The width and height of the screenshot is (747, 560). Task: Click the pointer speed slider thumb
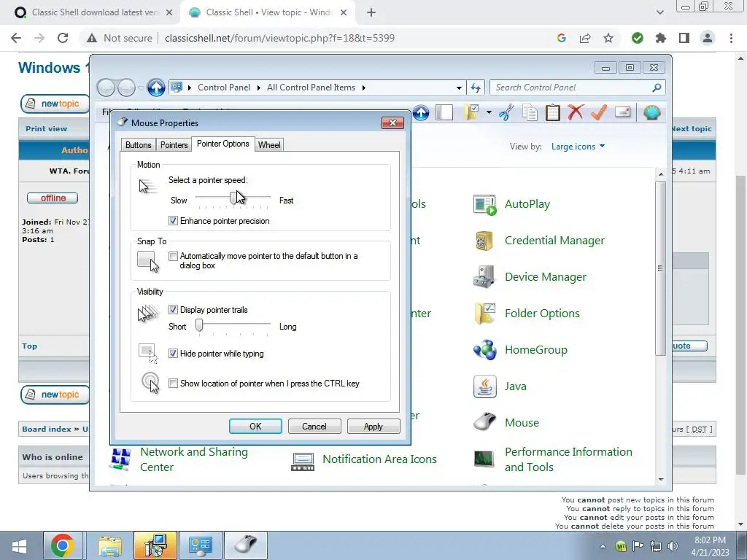[233, 198]
